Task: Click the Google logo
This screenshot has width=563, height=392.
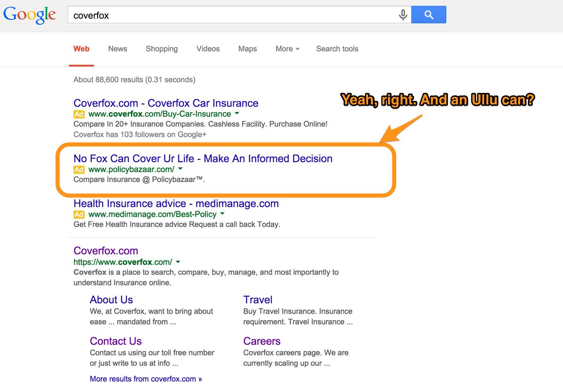Action: (30, 15)
